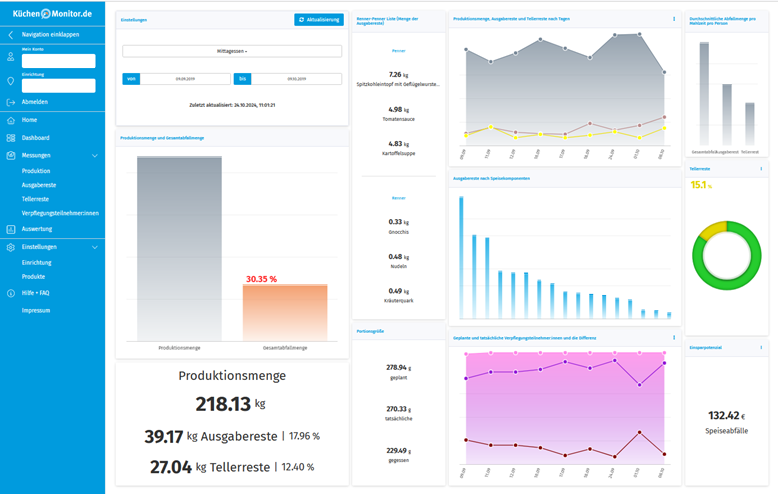Click the Hilfe + FAQ info icon

point(10,293)
